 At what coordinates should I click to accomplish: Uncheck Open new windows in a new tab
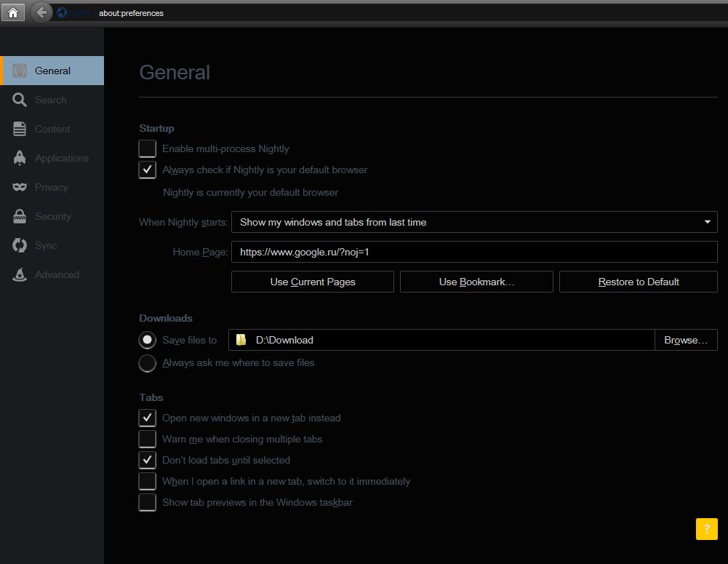[147, 418]
